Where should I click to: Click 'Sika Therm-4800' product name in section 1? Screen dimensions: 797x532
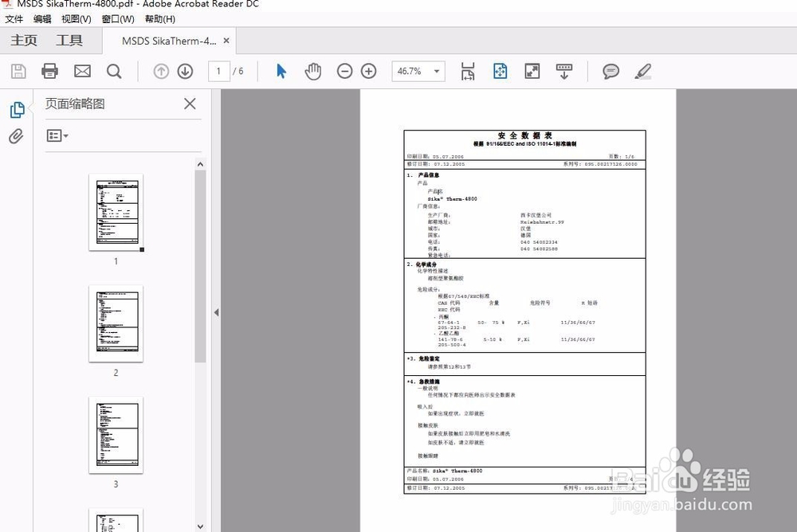[x=453, y=199]
